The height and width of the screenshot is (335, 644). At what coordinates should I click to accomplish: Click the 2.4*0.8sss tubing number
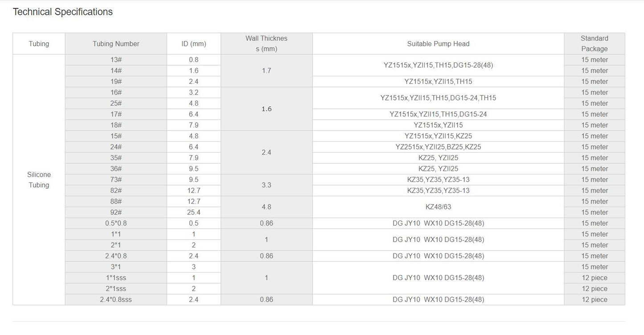coord(116,300)
